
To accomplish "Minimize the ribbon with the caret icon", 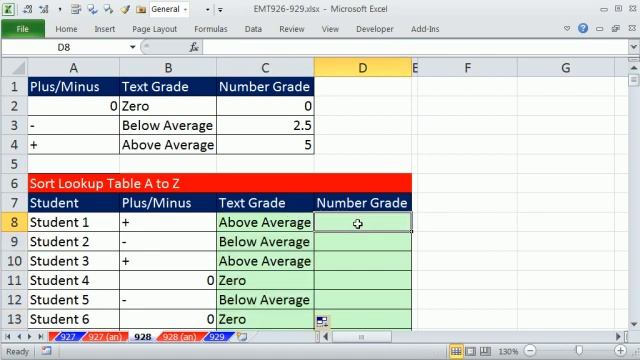I will (x=567, y=29).
